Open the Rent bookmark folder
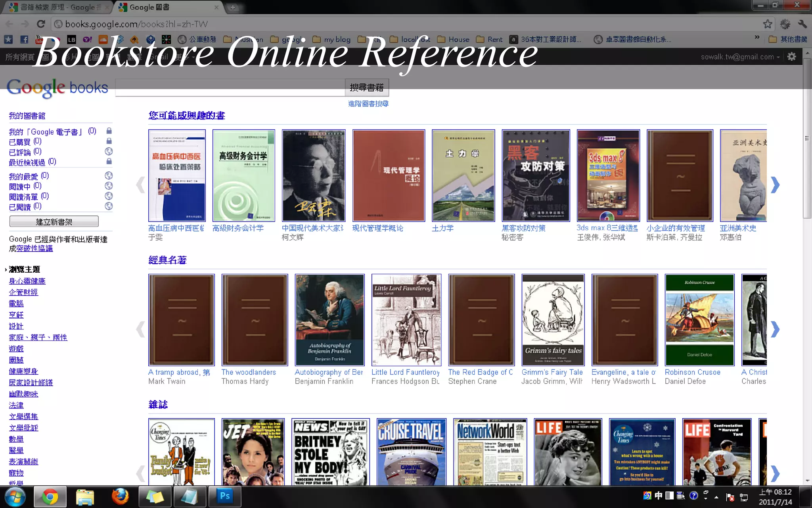812x508 pixels. [x=489, y=39]
